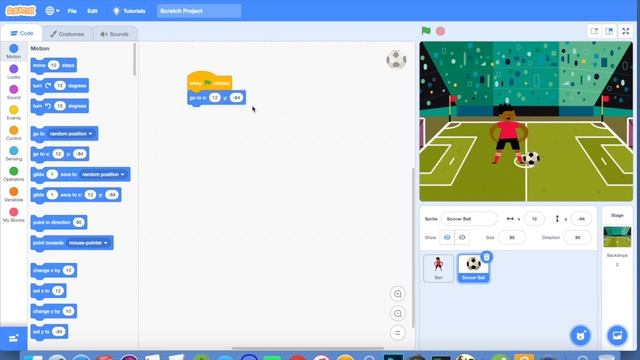This screenshot has width=640, height=360.
Task: Zoom out the code workspace
Action: point(398,313)
